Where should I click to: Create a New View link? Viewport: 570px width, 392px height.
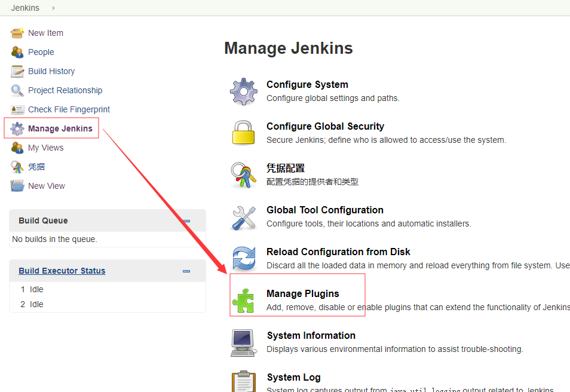pos(47,186)
